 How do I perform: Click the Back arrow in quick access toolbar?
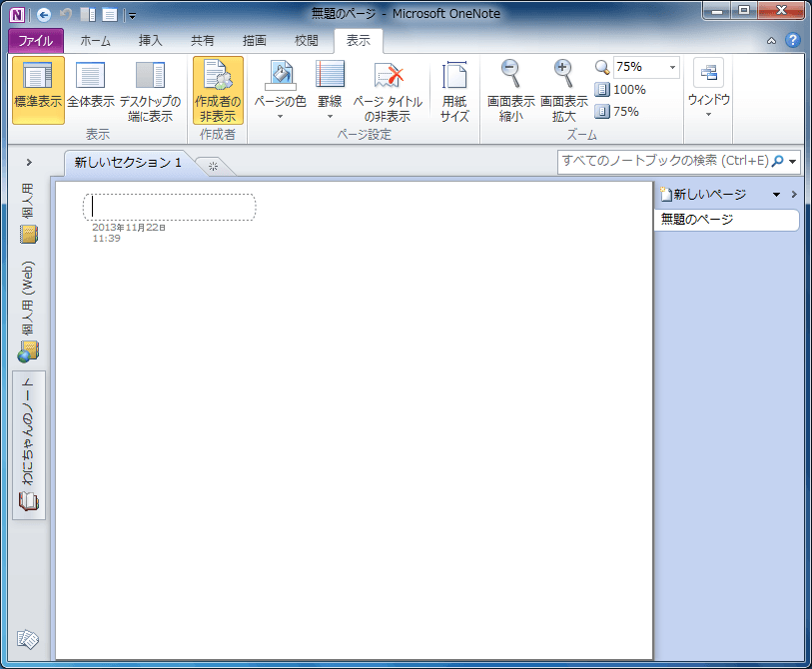44,15
